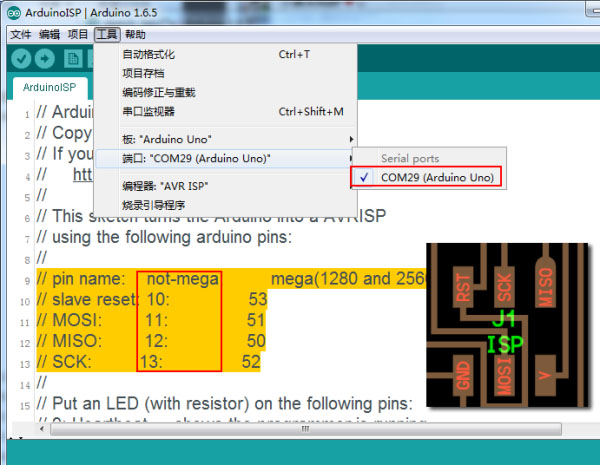The image size is (600, 465).
Task: Open 串口监视器 from Tools menu
Action: click(226, 111)
